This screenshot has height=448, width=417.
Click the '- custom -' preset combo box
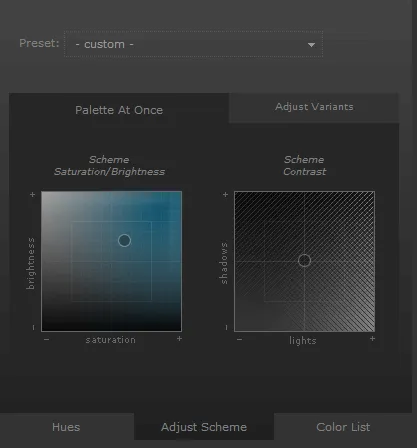pos(193,44)
